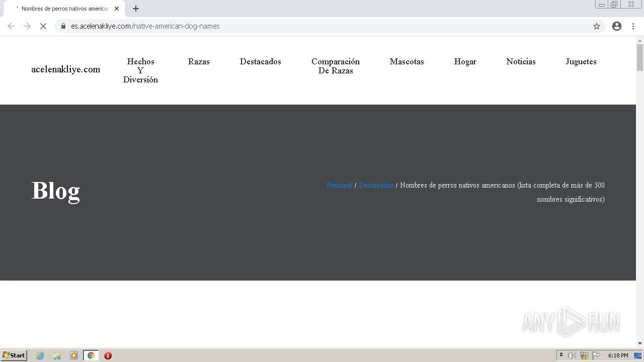Open the Mascotas navigation item

[407, 61]
